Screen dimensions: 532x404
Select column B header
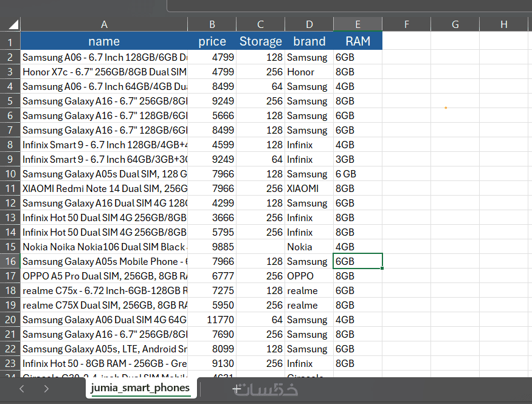click(x=212, y=24)
